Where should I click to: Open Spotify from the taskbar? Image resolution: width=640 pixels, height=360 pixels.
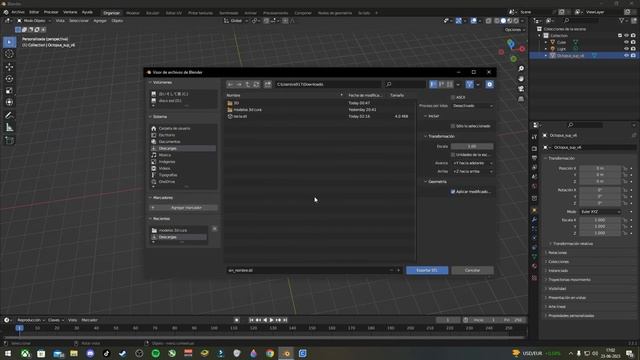click(156, 353)
